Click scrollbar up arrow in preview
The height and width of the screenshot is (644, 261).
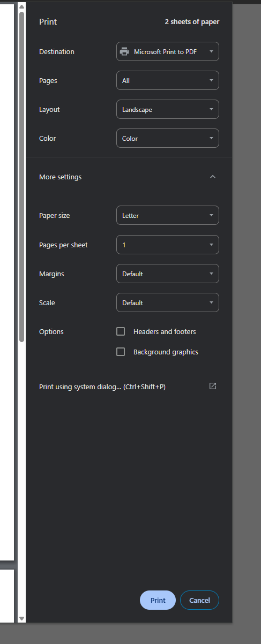point(21,6)
